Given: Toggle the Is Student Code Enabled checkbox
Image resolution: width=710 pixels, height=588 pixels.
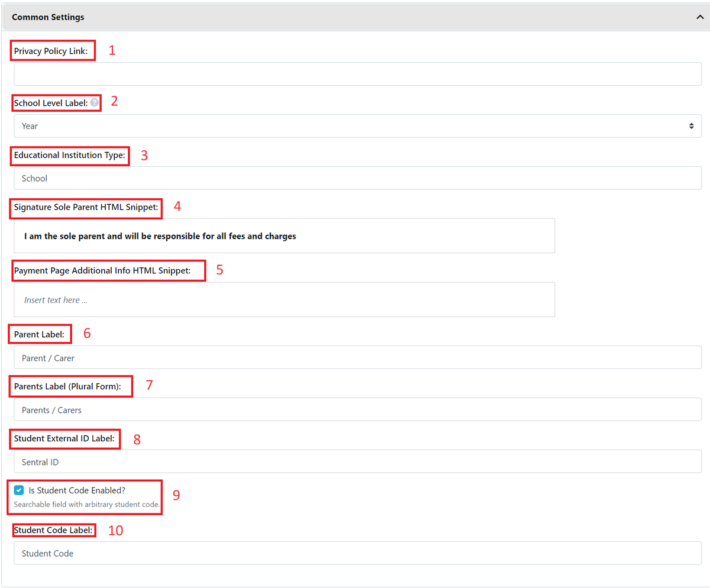Looking at the screenshot, I should (x=18, y=490).
